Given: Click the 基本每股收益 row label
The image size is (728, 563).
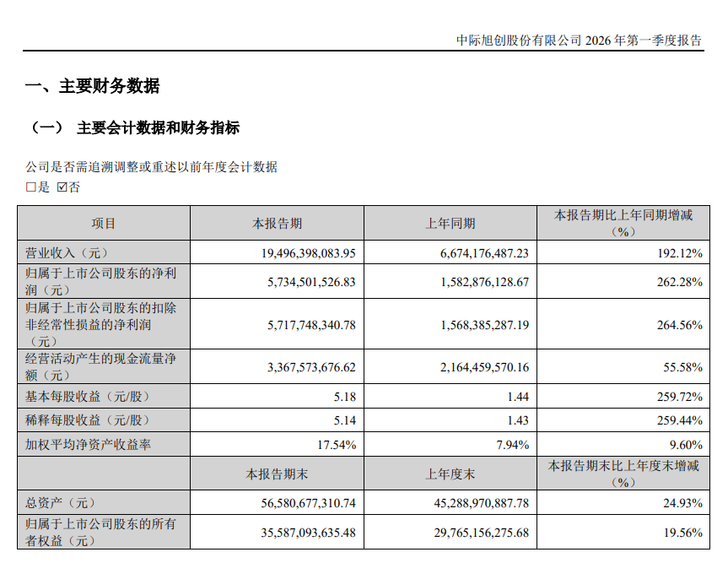Looking at the screenshot, I should pyautogui.click(x=89, y=397).
